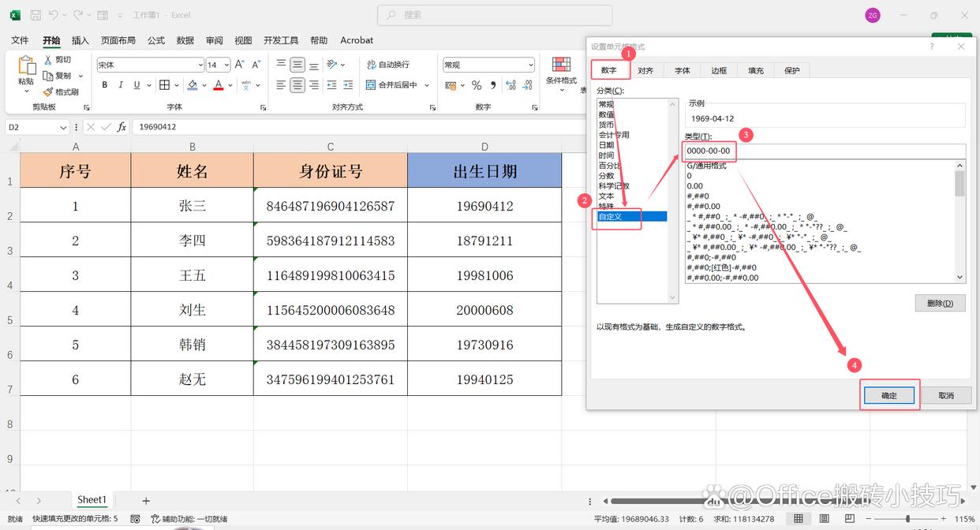Increase font size with the larger A icon
Screen dimensions: 980x530
pyautogui.click(x=240, y=65)
